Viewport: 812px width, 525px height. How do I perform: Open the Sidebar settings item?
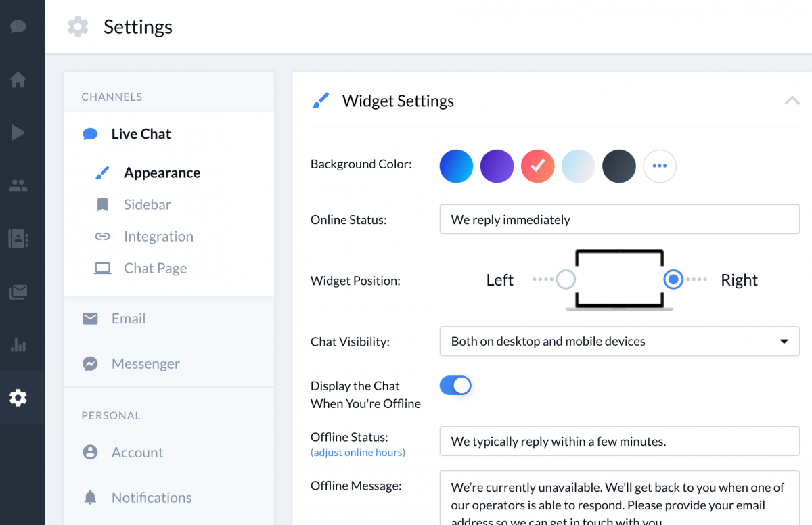click(x=147, y=204)
